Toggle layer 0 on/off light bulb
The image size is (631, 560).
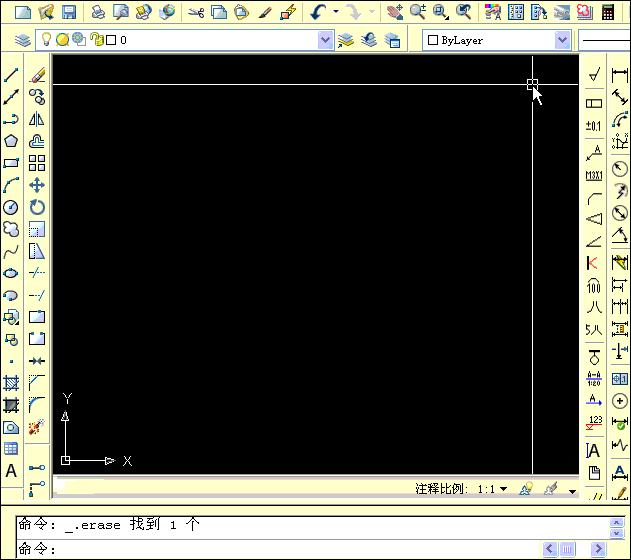pyautogui.click(x=47, y=39)
